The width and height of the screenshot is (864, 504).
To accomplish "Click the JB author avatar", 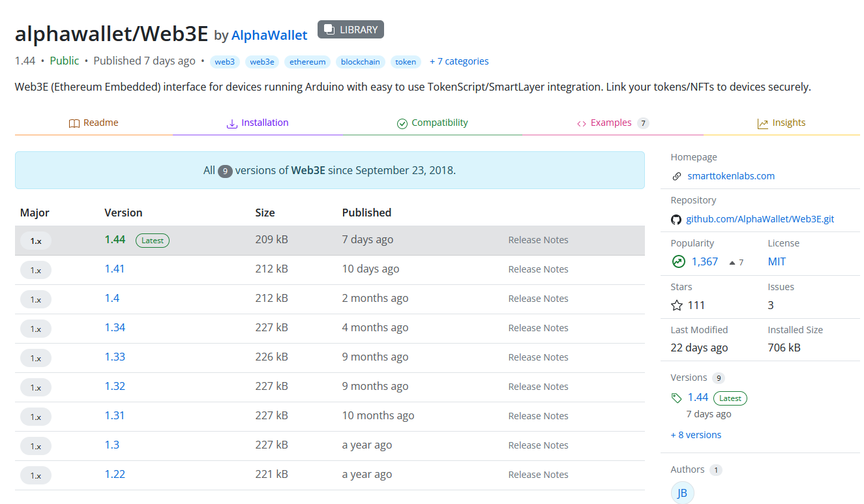I will (x=682, y=493).
